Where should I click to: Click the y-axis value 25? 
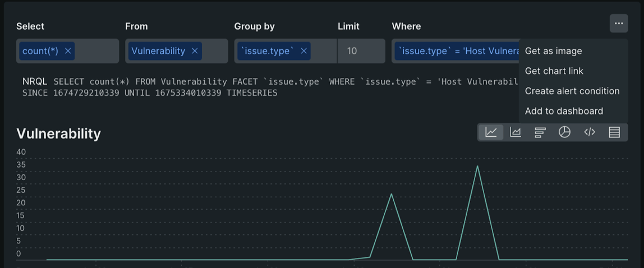tap(21, 190)
